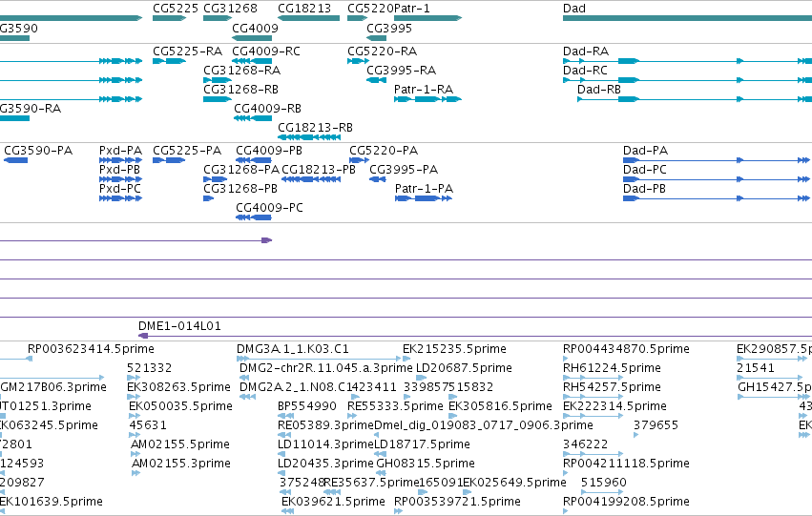Click the RP003623414.5prime EST label
Image resolution: width=812 pixels, height=516 pixels.
coord(91,349)
